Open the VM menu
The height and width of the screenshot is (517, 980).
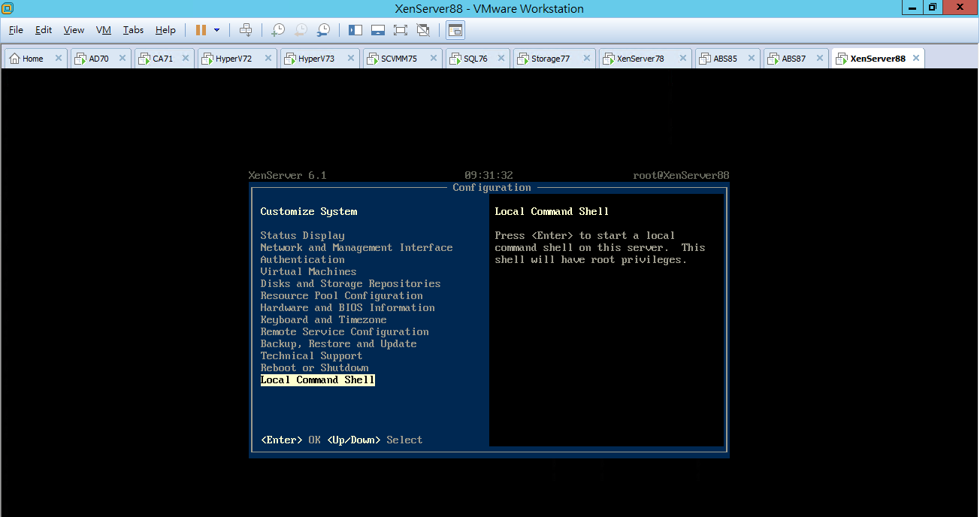coord(104,30)
